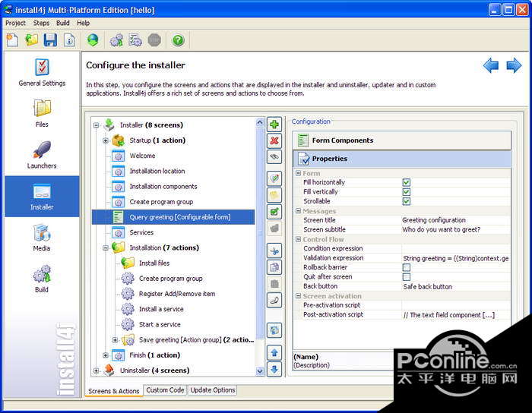Go to previous step blue arrow
532x413 pixels.
[x=491, y=65]
